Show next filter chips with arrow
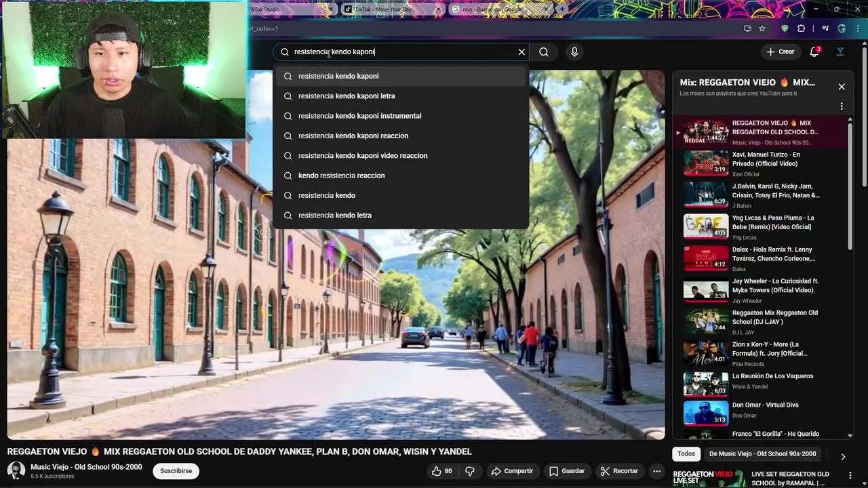Viewport: 868px width, 488px height. [x=843, y=457]
